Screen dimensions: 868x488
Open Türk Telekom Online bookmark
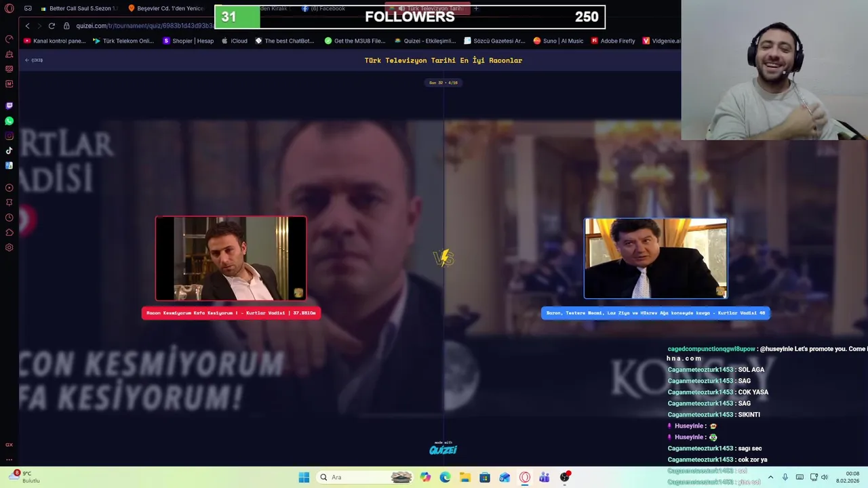coord(123,41)
